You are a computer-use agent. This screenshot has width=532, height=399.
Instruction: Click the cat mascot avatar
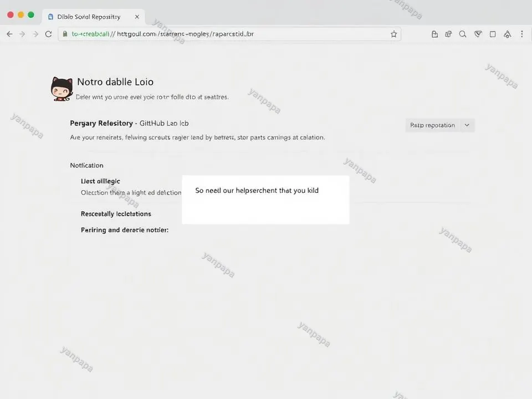[62, 89]
